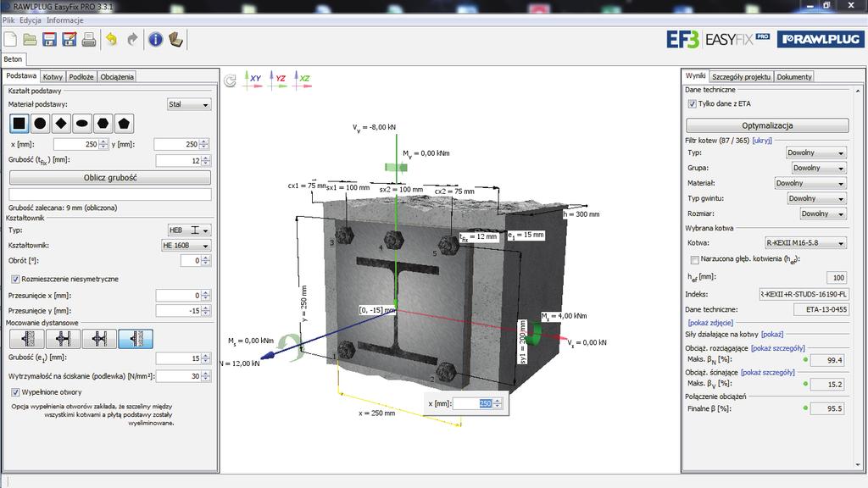Select the square base plate shape
This screenshot has height=488, width=868.
[x=19, y=124]
